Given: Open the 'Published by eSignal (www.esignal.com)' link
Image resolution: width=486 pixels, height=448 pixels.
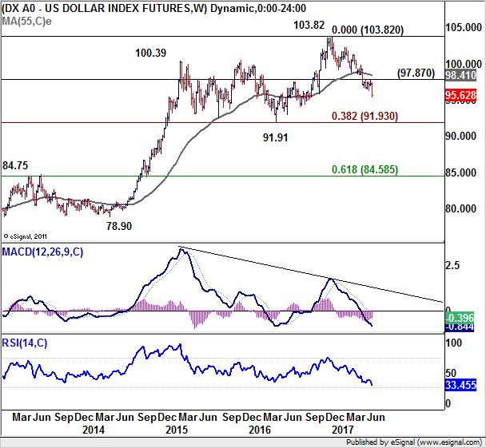Looking at the screenshot, I should pyautogui.click(x=414, y=442).
